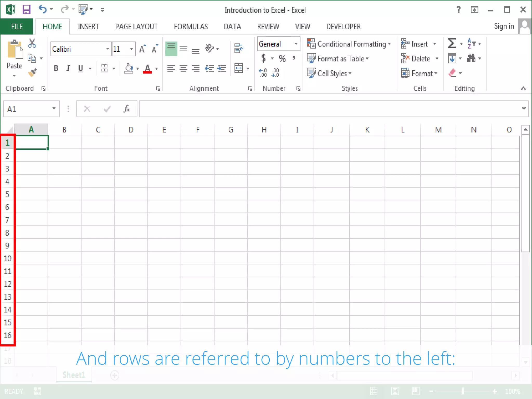This screenshot has width=532, height=399.
Task: Click the AutoSum sigma icon
Action: [x=452, y=43]
